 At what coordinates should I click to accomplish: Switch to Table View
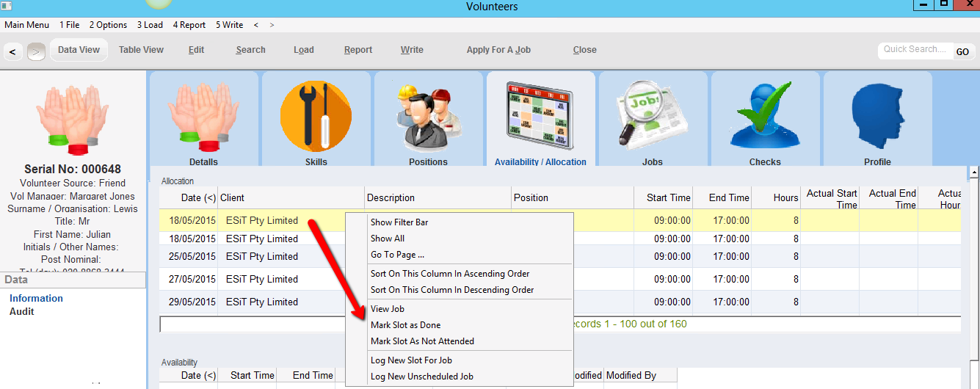coord(141,50)
